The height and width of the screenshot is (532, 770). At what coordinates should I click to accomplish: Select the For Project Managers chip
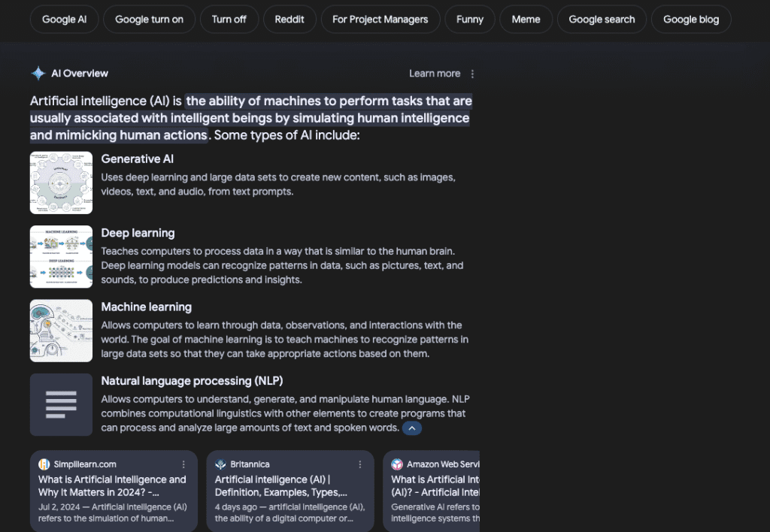[x=380, y=20]
